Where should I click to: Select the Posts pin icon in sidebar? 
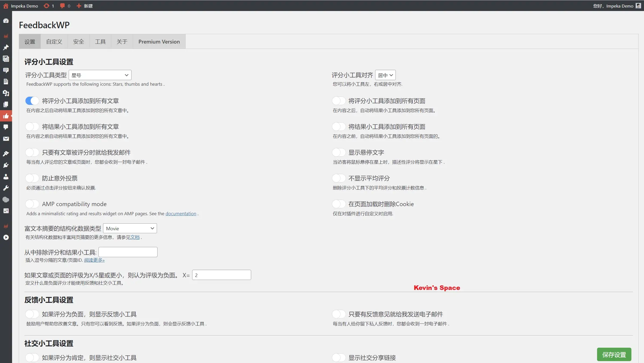tap(6, 48)
